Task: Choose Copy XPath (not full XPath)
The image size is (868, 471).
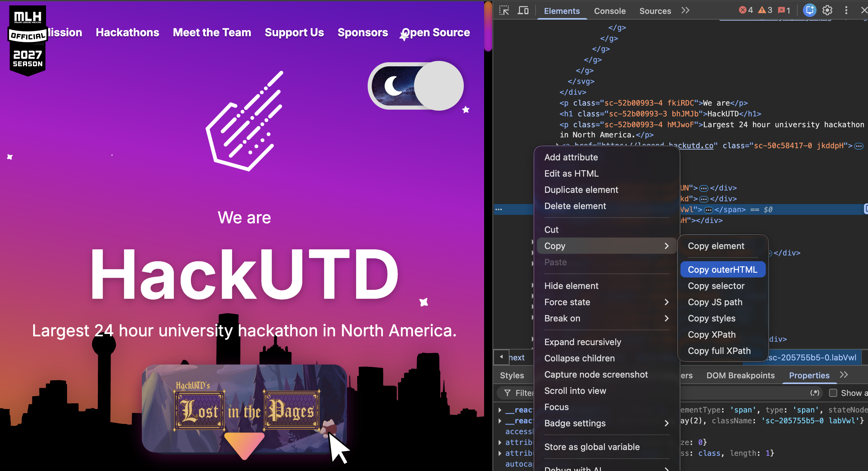Action: pos(723,334)
